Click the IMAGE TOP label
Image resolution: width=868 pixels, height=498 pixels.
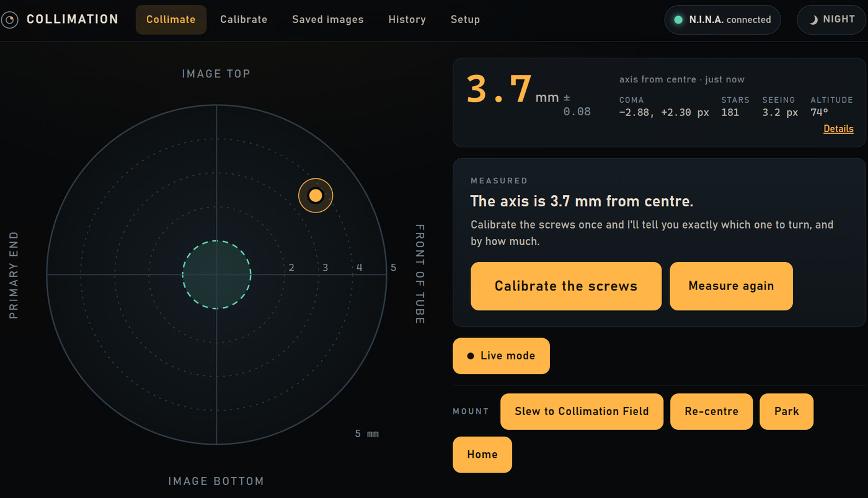216,74
